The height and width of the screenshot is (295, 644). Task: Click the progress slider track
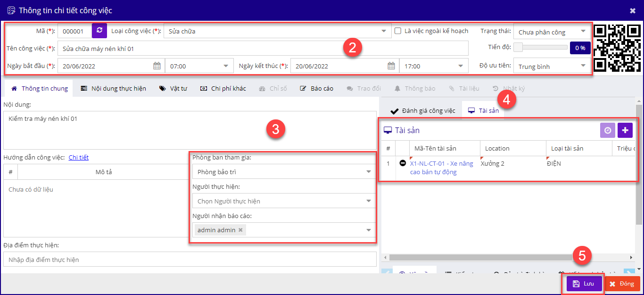[545, 47]
